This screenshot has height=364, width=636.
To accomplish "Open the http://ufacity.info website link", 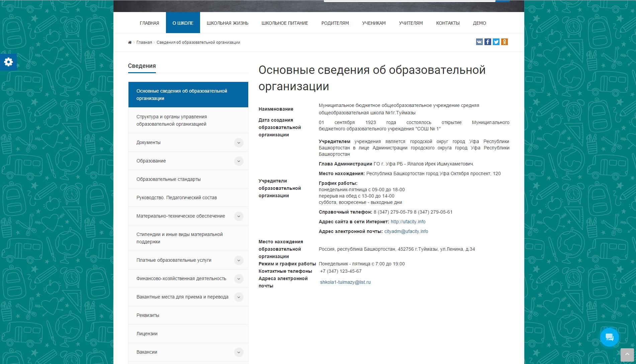I will point(408,222).
